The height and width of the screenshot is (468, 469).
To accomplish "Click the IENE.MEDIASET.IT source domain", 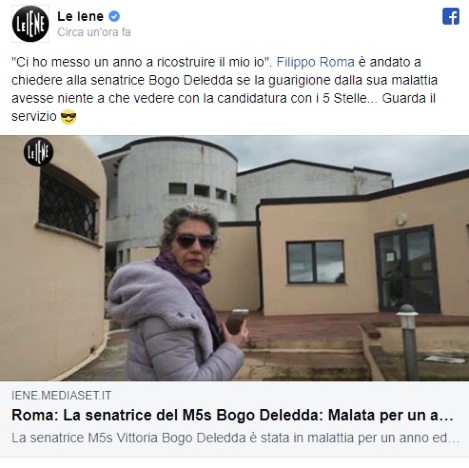I will pos(61,395).
